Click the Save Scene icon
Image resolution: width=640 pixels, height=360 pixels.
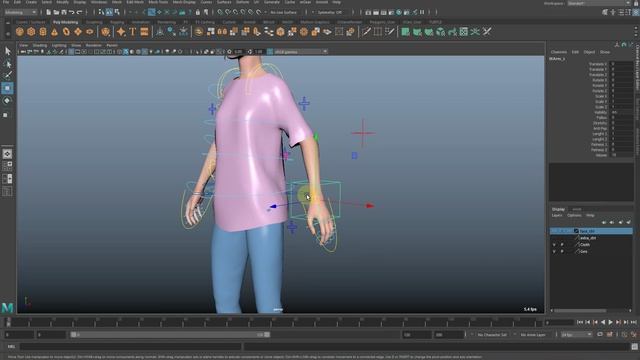[x=64, y=12]
